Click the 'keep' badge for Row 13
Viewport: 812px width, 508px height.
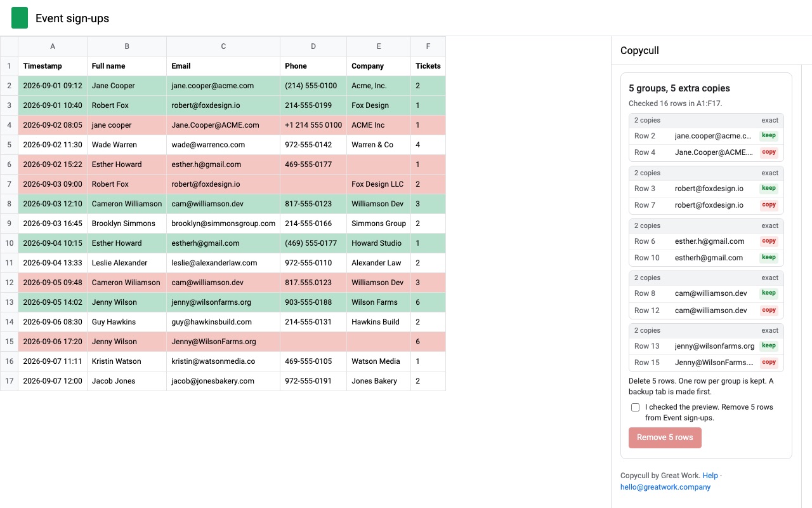click(769, 346)
